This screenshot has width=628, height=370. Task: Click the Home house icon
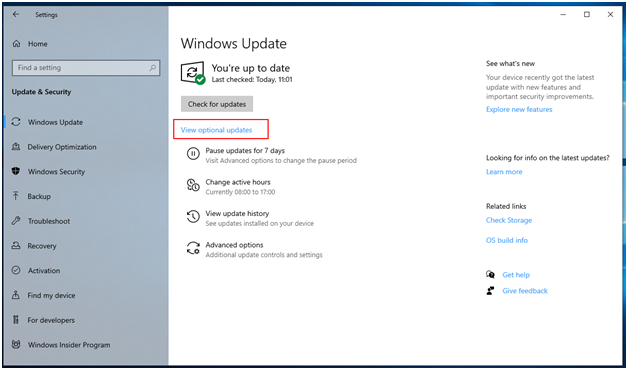tap(16, 44)
